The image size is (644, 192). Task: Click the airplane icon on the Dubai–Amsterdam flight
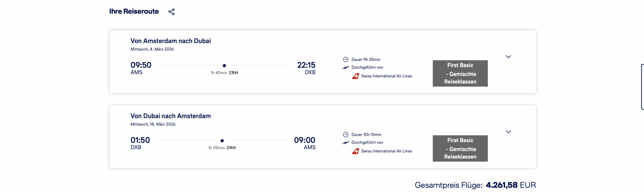click(x=346, y=142)
